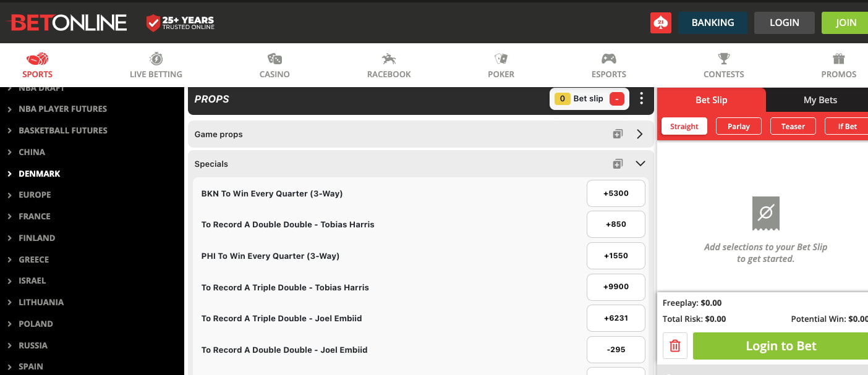Viewport: 868px width, 375px height.
Task: Add all Specials via plus icon
Action: click(x=618, y=164)
